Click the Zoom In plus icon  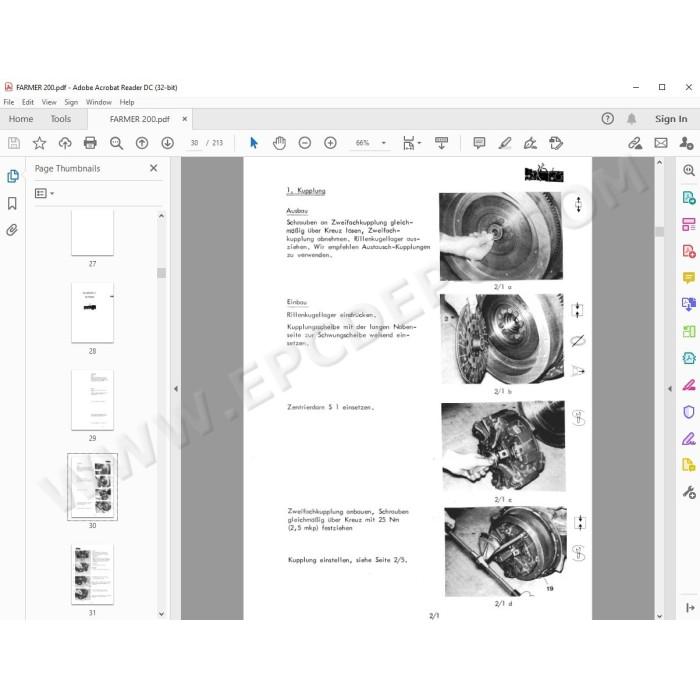click(x=330, y=143)
